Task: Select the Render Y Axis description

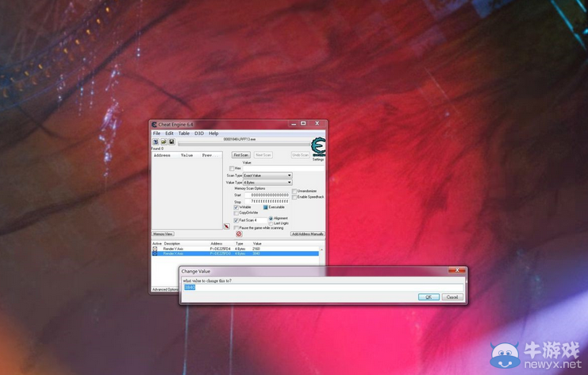Action: coord(173,249)
